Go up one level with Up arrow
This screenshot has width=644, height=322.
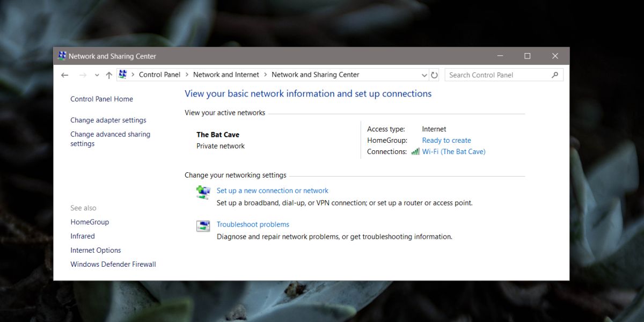(109, 75)
